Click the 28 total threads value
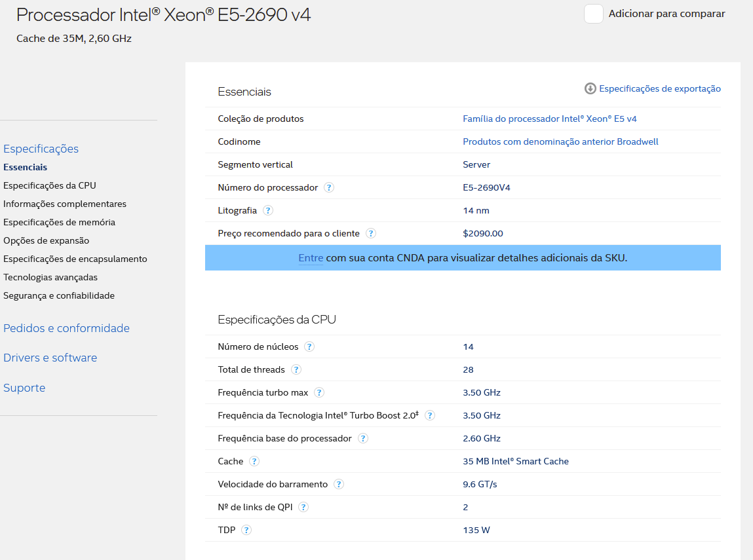This screenshot has width=753, height=560. coord(468,369)
